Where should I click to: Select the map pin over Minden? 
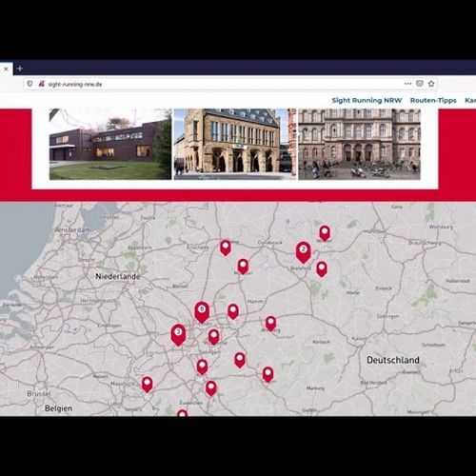325,233
